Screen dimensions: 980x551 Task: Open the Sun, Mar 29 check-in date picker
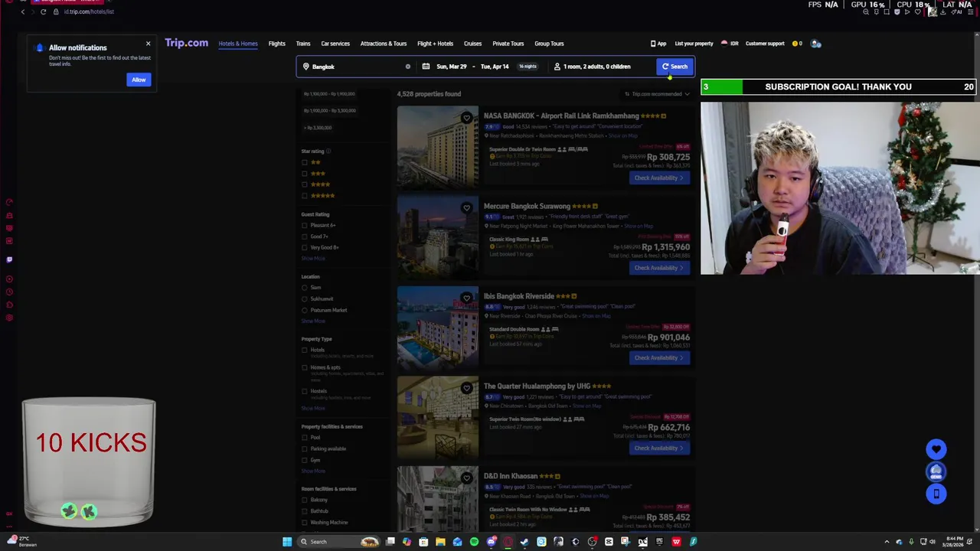pyautogui.click(x=451, y=67)
